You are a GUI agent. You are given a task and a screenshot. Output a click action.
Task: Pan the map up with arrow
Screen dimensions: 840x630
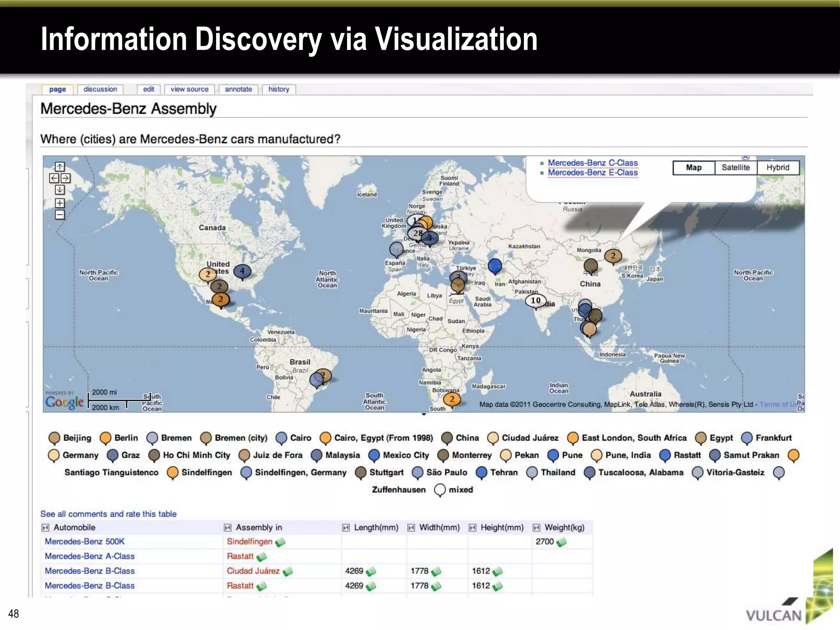coord(60,167)
